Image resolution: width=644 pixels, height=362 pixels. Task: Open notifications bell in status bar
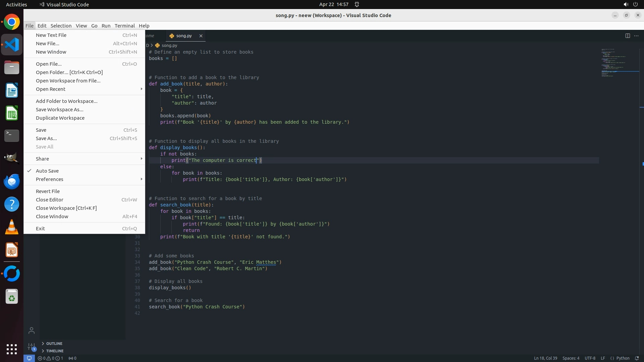637,358
